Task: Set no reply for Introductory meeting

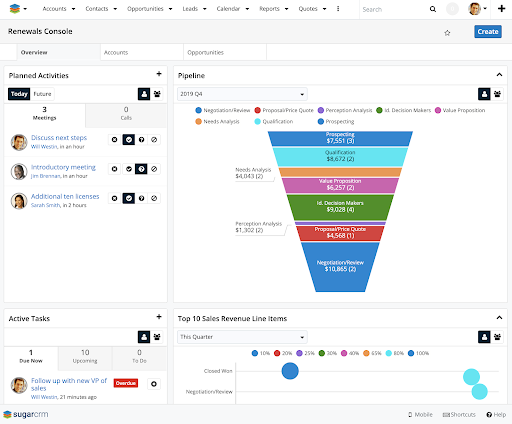Action: [154, 169]
